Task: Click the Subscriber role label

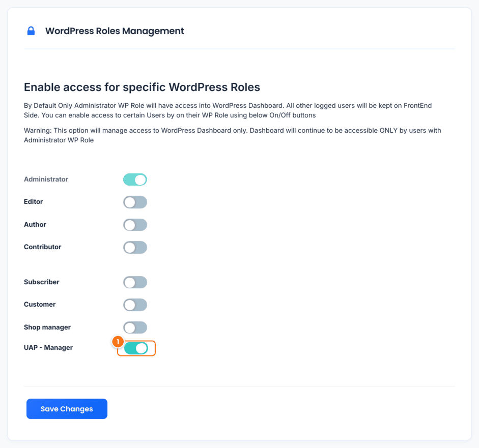Action: pos(42,282)
